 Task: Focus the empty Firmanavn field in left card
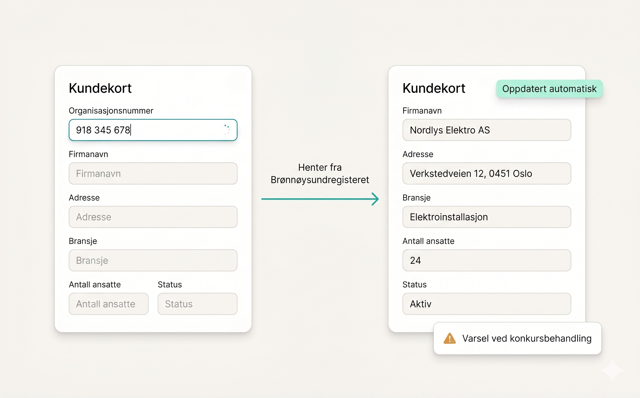pos(153,173)
